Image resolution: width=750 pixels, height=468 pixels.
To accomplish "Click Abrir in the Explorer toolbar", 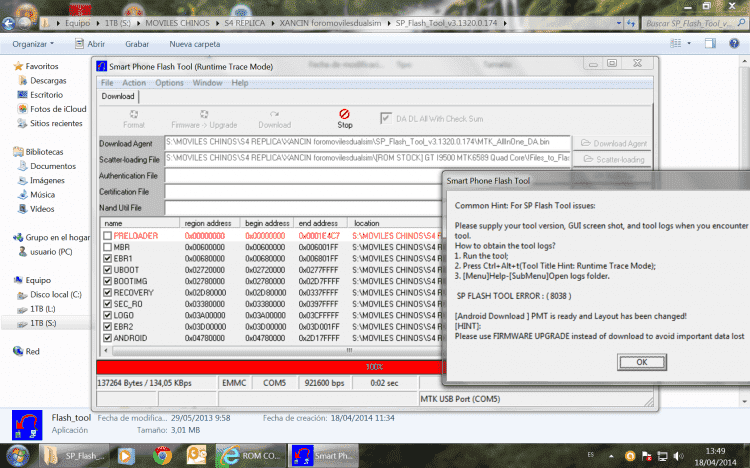I will tap(90, 44).
